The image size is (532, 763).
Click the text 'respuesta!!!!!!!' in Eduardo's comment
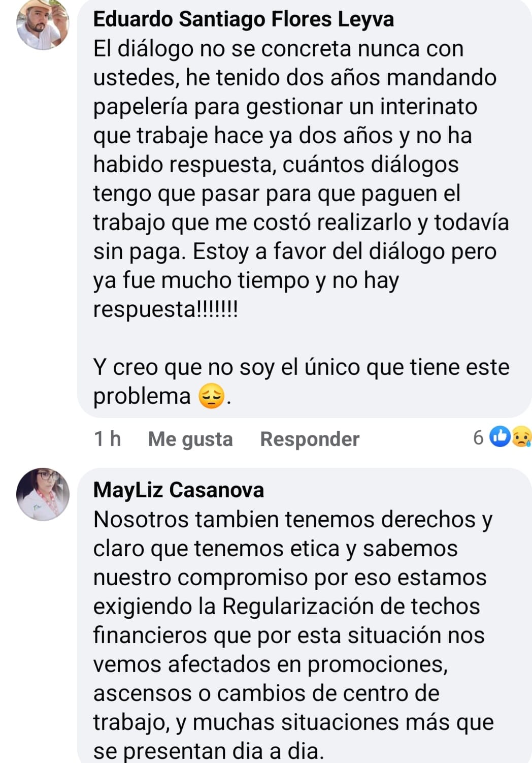tap(165, 309)
